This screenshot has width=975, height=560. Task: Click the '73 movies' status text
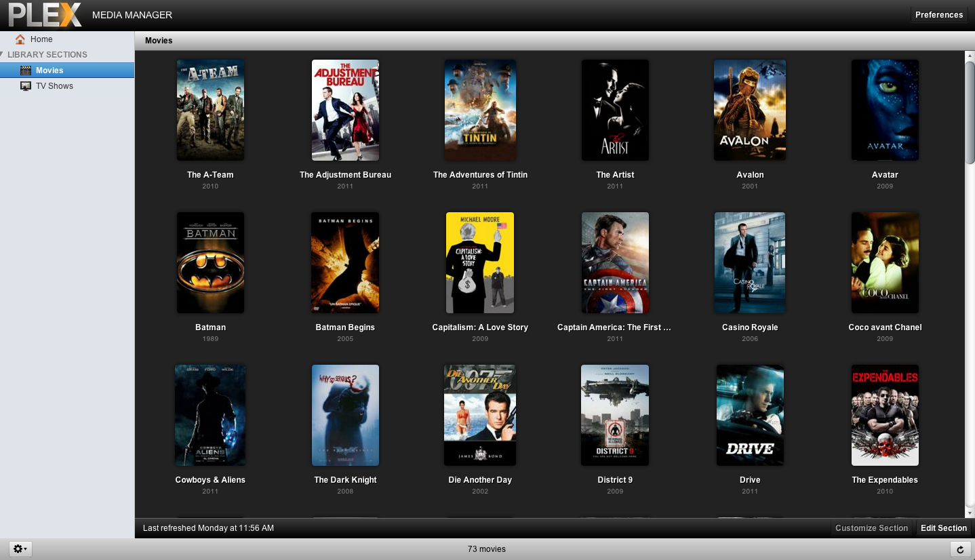click(x=487, y=549)
